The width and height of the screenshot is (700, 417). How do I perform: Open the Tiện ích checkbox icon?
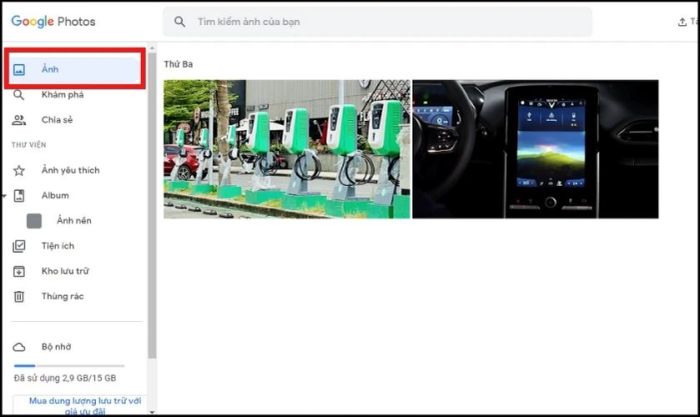[x=19, y=246]
